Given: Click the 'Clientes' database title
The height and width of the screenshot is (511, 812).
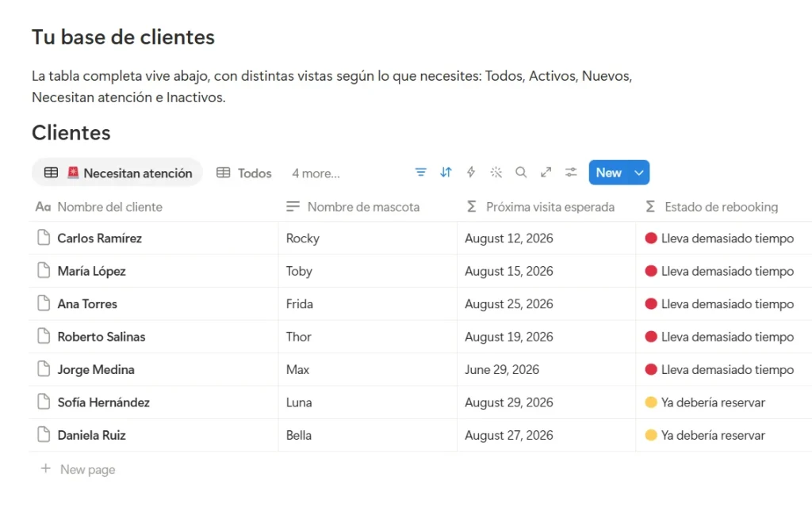Looking at the screenshot, I should tap(71, 133).
